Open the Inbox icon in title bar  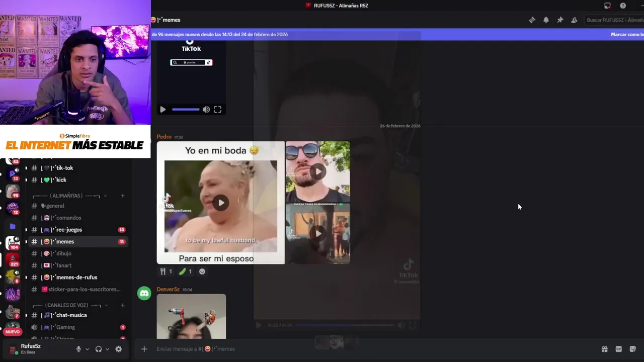point(607,6)
